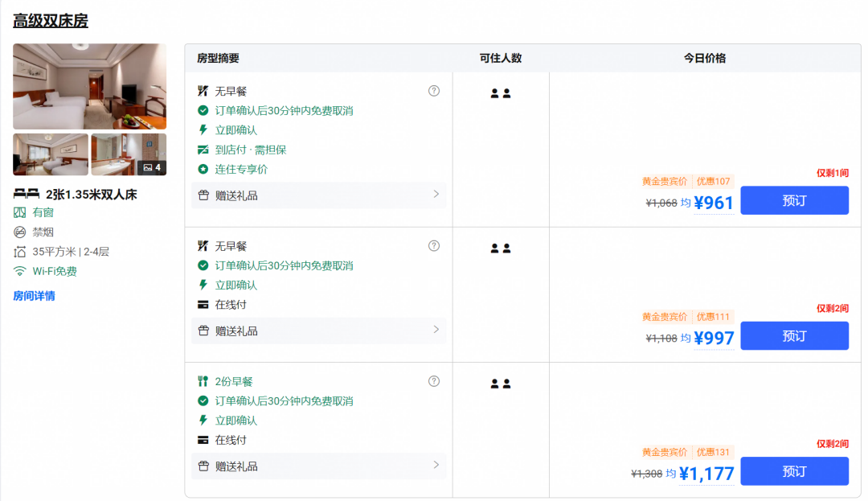Open the small bedroom thumbnail on the left
This screenshot has width=868, height=501.
(x=51, y=154)
